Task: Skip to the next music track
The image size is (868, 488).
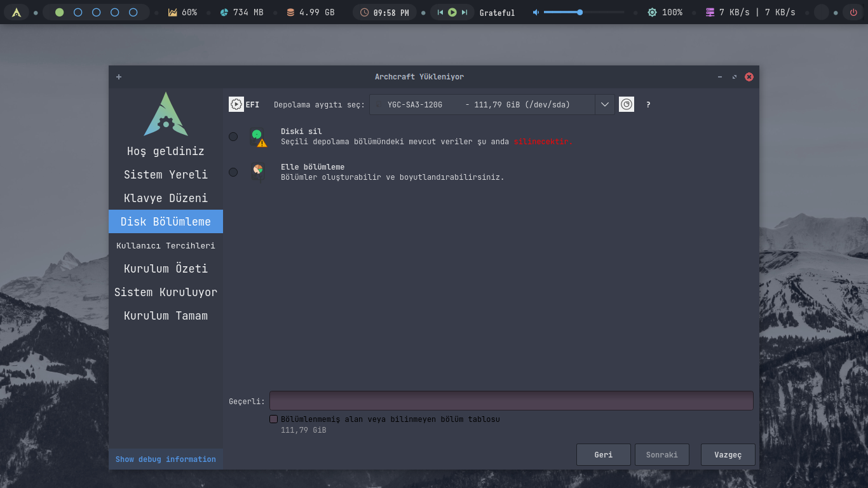Action: [465, 12]
